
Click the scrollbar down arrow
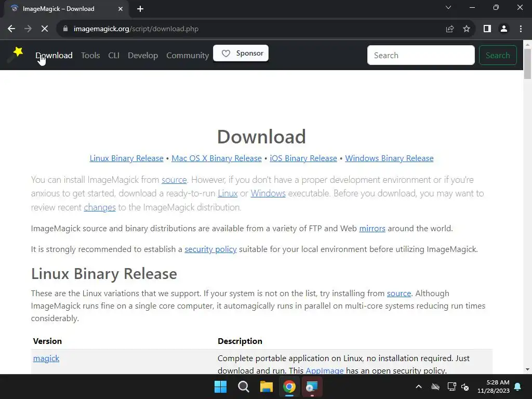click(x=528, y=369)
